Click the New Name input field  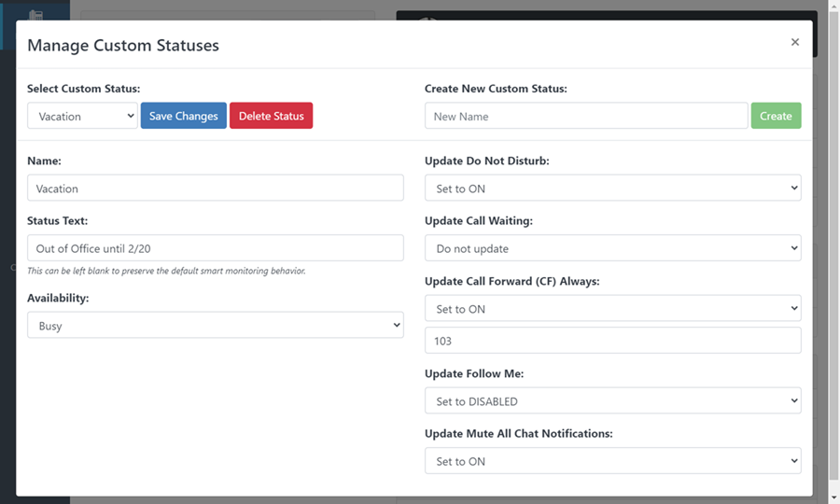pos(586,116)
